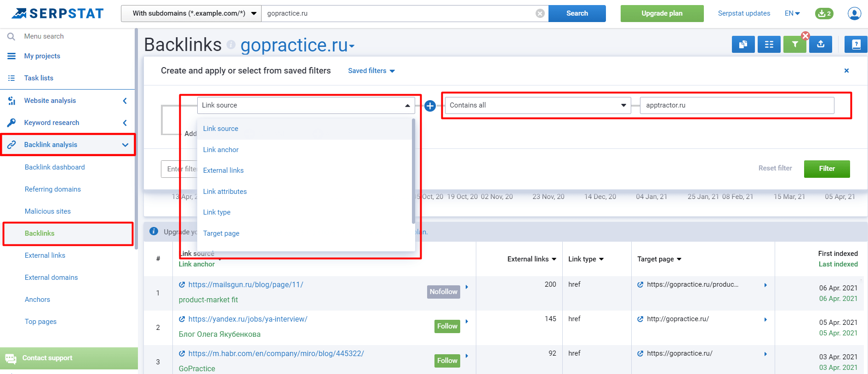Open the help book icon
This screenshot has width=868, height=374.
point(856,45)
